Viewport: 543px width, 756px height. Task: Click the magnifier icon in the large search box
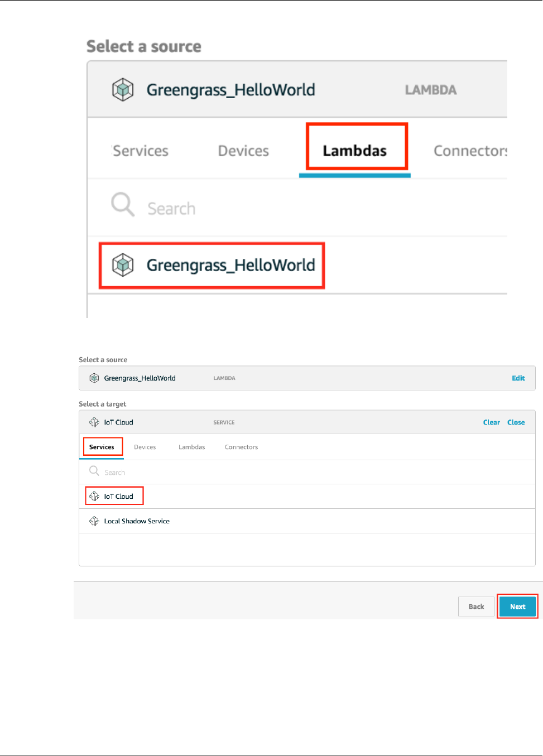pos(122,204)
